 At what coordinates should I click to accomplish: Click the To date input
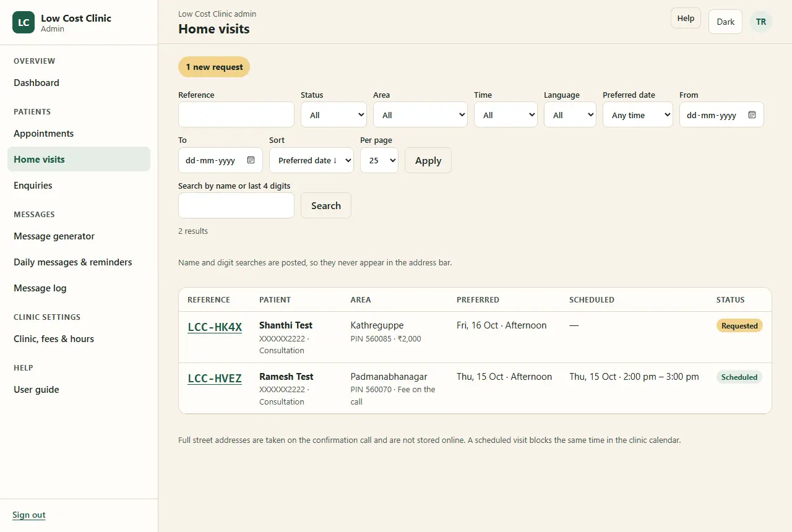(220, 160)
